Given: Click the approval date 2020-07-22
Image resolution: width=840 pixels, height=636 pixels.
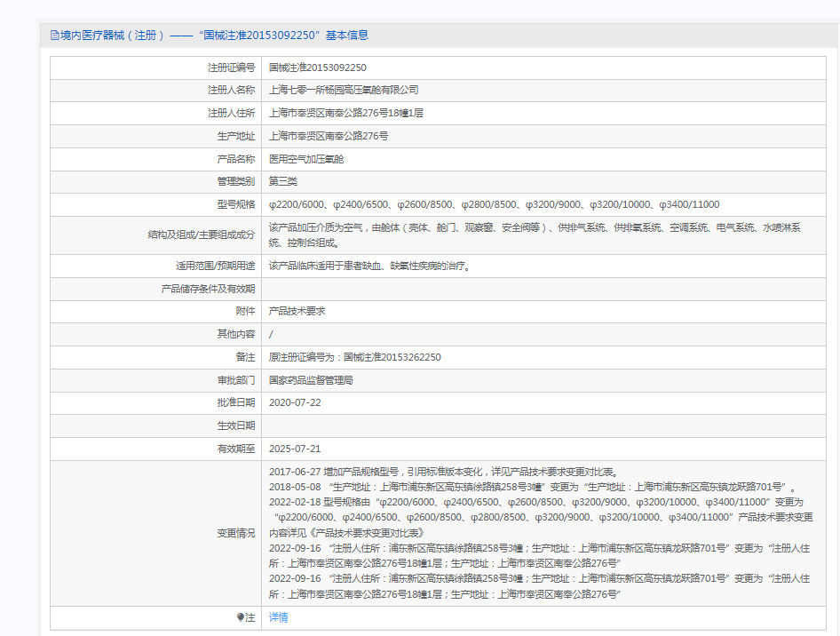Looking at the screenshot, I should tap(295, 402).
